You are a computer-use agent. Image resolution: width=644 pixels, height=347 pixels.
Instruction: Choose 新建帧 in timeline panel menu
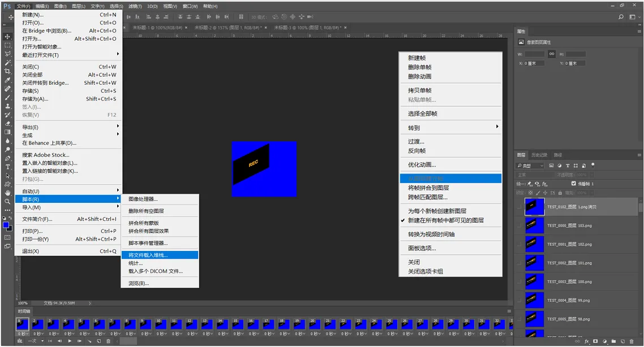450,58
